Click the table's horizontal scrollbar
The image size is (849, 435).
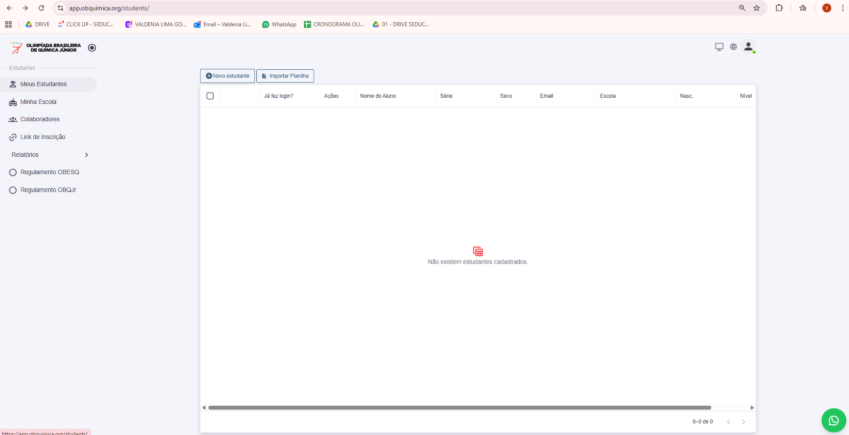pos(459,408)
